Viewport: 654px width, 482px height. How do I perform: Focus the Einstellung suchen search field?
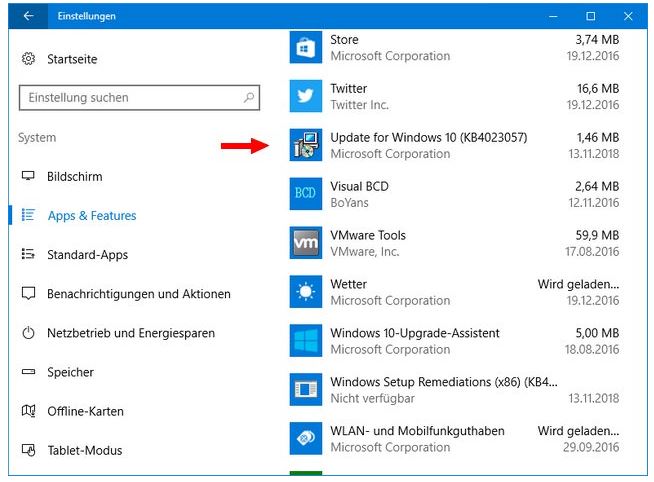point(139,98)
